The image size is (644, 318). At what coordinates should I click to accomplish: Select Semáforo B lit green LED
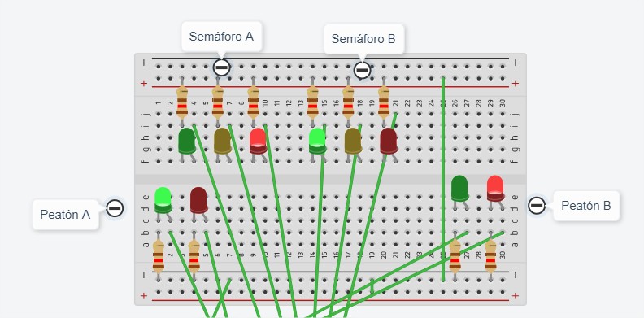point(317,141)
